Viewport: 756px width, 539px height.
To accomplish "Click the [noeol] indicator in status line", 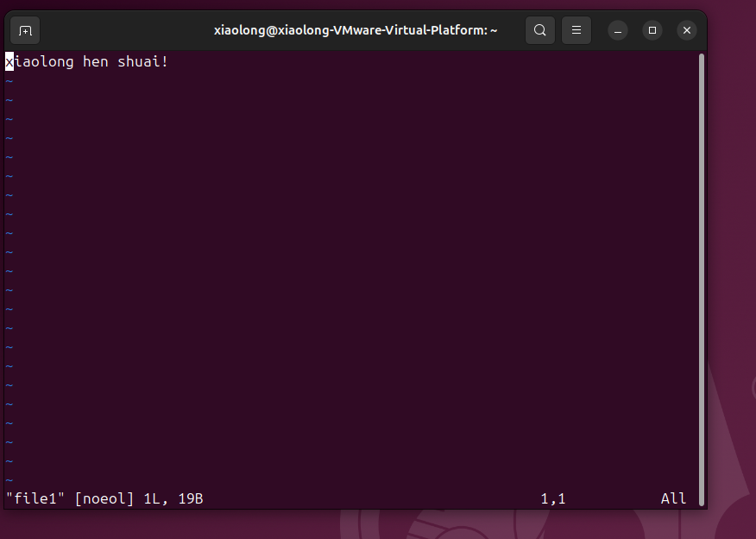I will 104,498.
